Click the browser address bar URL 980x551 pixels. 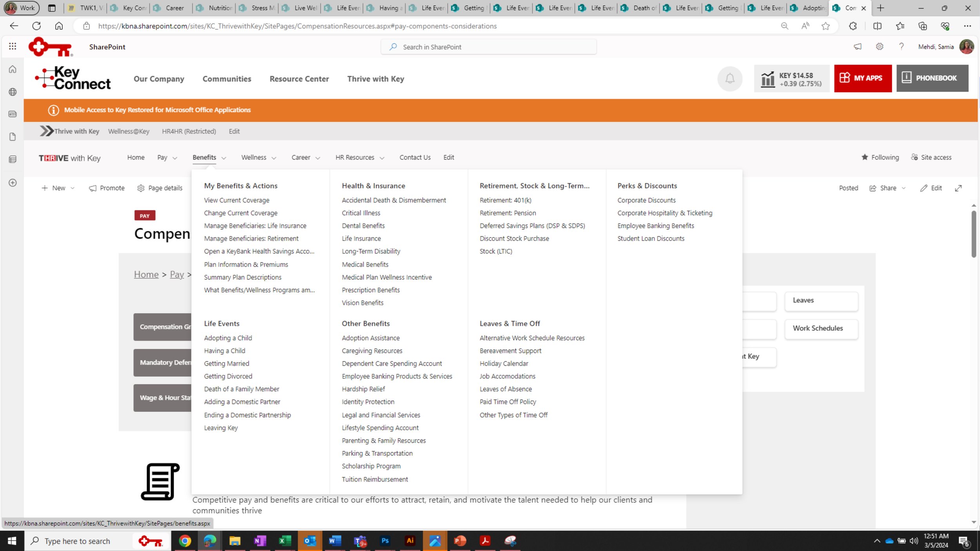[297, 26]
